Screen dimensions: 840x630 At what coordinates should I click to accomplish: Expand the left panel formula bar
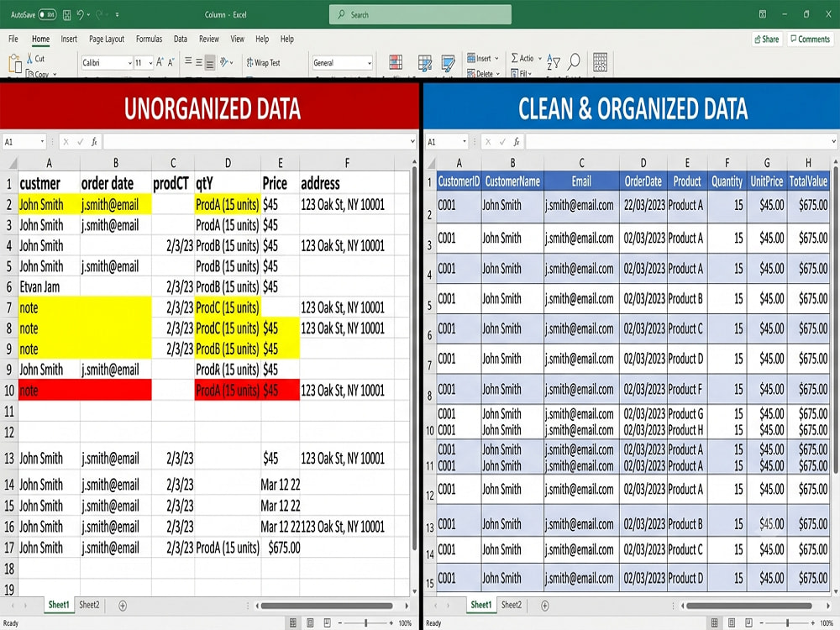tap(412, 142)
